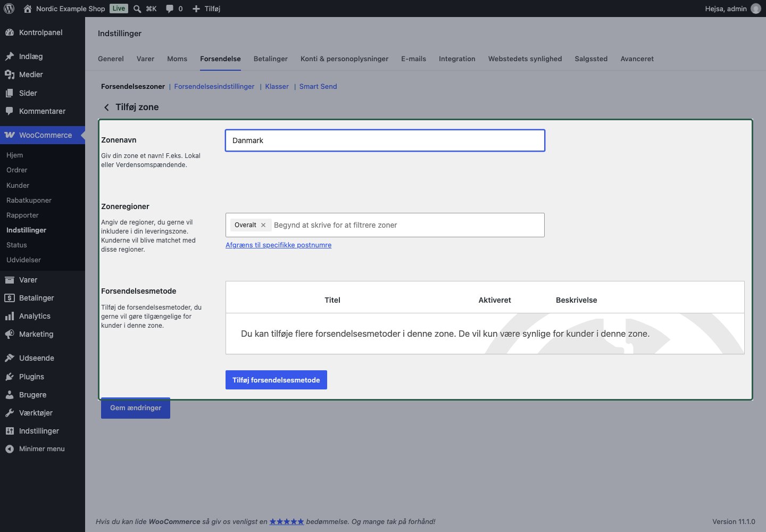Remove the Overalt region tag
The image size is (766, 532).
click(263, 225)
